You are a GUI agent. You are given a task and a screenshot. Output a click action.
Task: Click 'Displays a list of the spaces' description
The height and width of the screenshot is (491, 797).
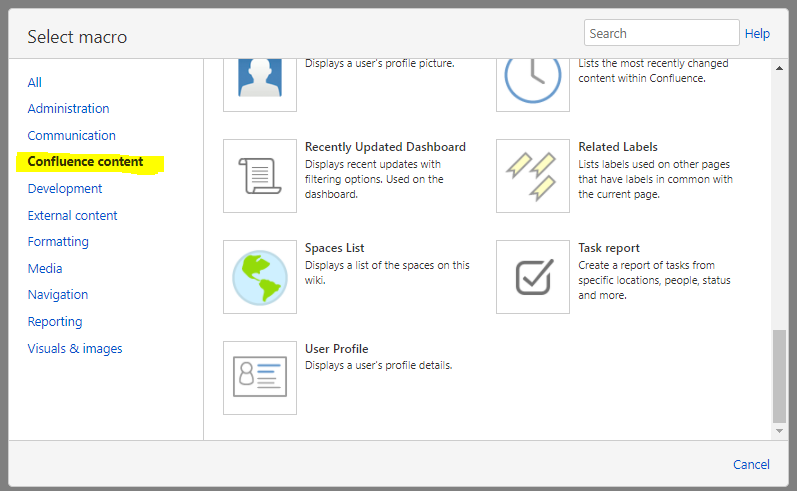click(387, 272)
